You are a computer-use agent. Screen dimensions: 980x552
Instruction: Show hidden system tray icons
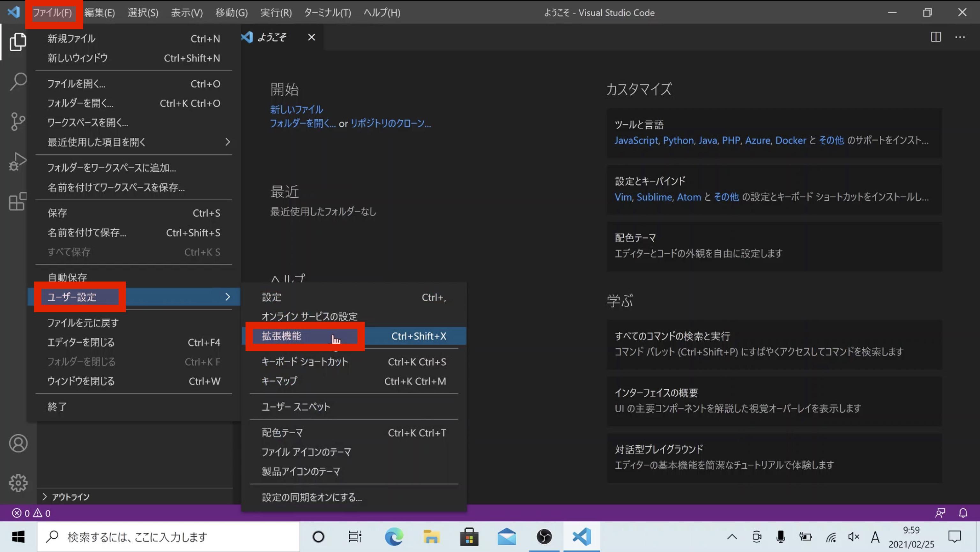click(732, 537)
